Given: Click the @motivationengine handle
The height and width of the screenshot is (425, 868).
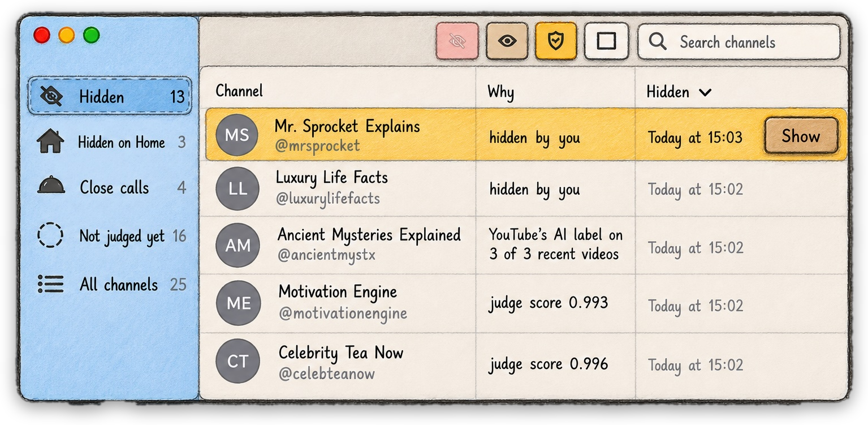Looking at the screenshot, I should coord(343,313).
